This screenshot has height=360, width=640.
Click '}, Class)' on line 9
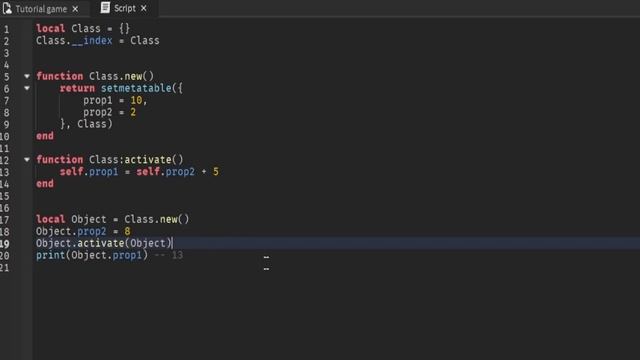[x=86, y=124]
